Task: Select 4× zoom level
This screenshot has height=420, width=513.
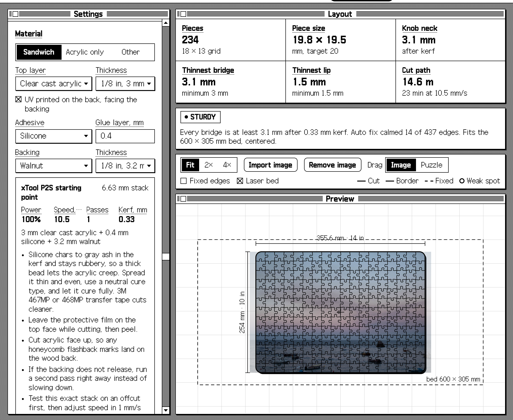Action: tap(227, 165)
